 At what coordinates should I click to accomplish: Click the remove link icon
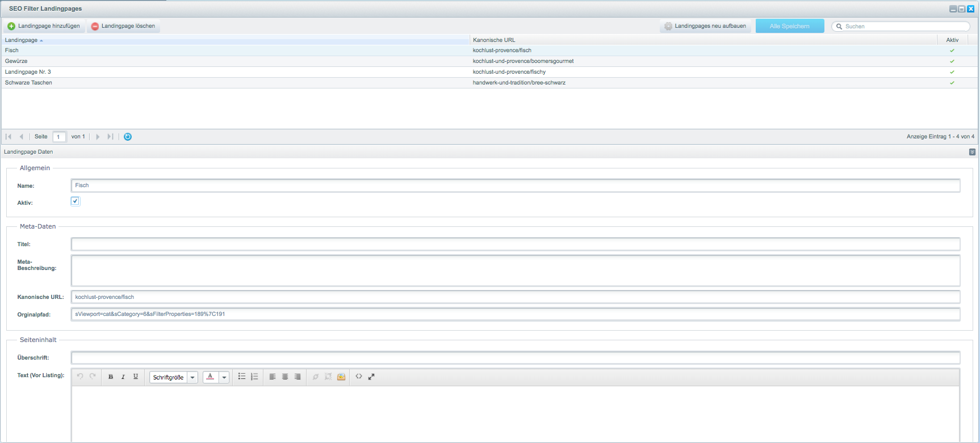[x=328, y=377]
